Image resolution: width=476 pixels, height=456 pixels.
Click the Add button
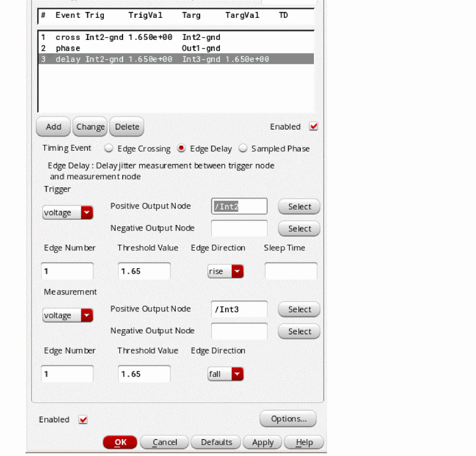54,126
